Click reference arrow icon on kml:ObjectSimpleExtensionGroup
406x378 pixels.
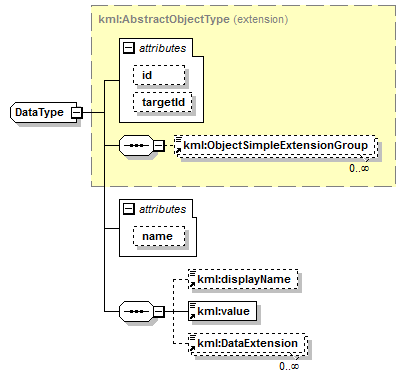178,151
